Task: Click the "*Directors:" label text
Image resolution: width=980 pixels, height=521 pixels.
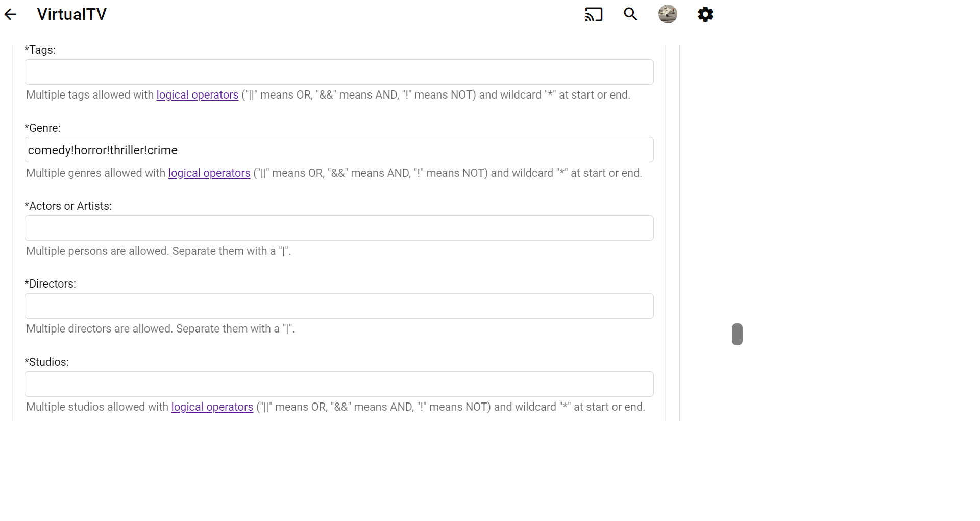Action: [50, 284]
